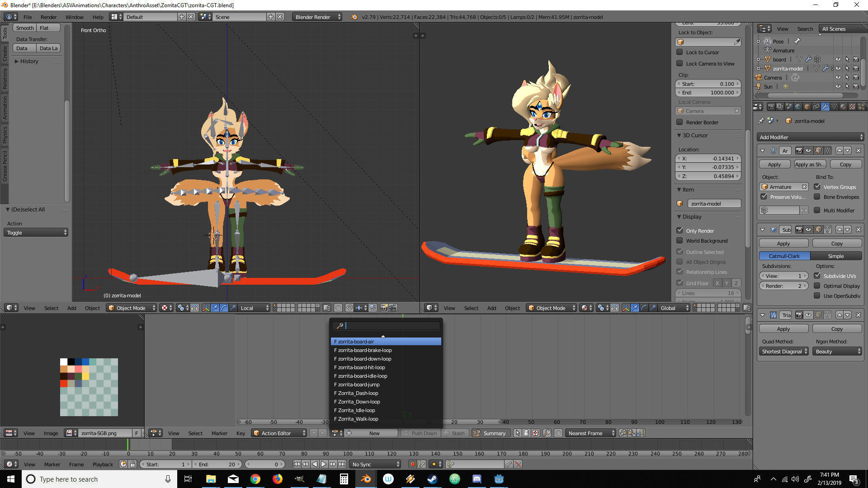The height and width of the screenshot is (488, 868).
Task: Open the Action Editor mode dropdown
Action: click(x=279, y=433)
